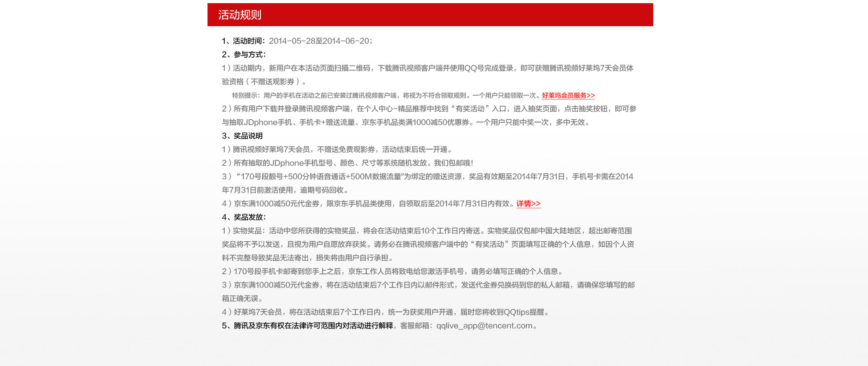
Task: Select the line 好莱坞7天会员 将在活动结束后7个工作日内
Action: (387, 312)
